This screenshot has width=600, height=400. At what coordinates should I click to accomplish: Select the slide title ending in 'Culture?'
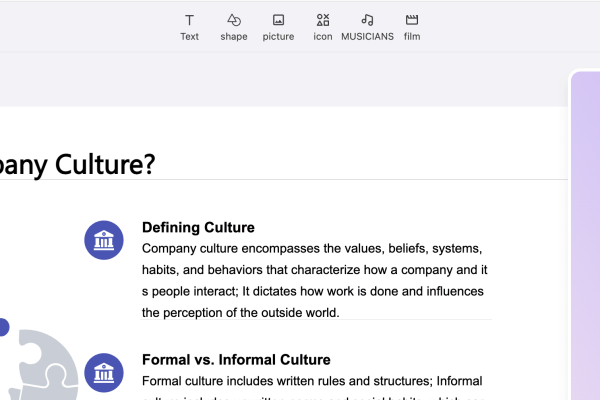(78, 163)
